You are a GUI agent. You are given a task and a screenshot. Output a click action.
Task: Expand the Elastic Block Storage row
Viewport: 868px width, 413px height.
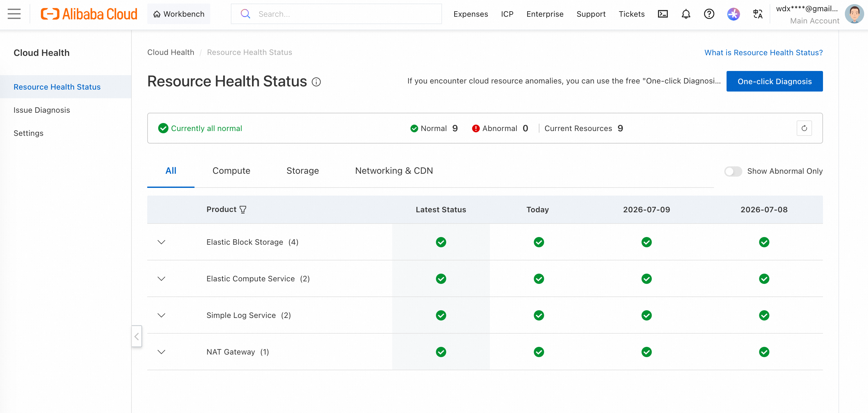[x=161, y=242]
